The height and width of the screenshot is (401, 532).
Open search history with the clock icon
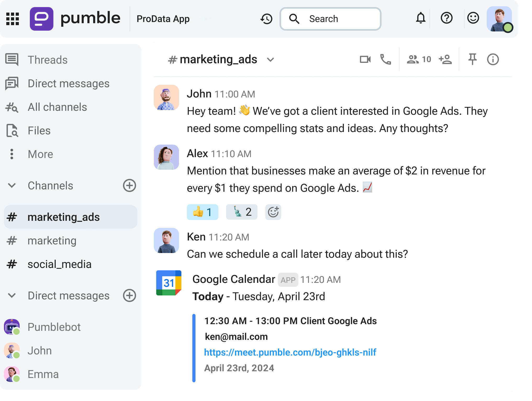point(266,19)
